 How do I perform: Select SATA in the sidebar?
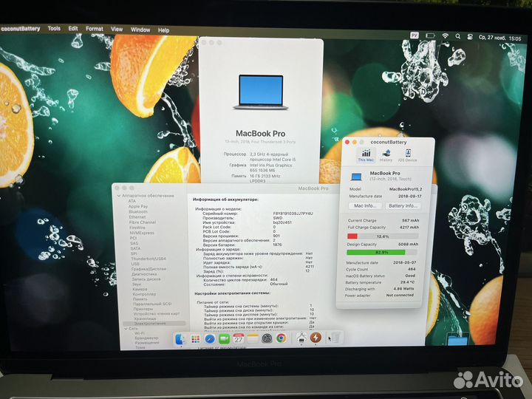[x=135, y=248]
